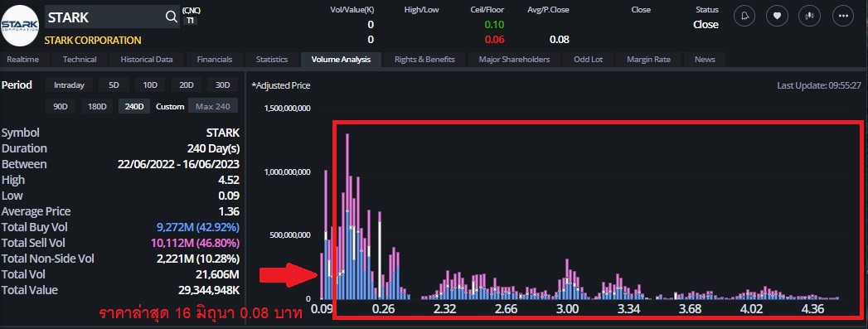This screenshot has height=329, width=868.
Task: Click the Total Sell Vol value 10,112M
Action: (196, 243)
